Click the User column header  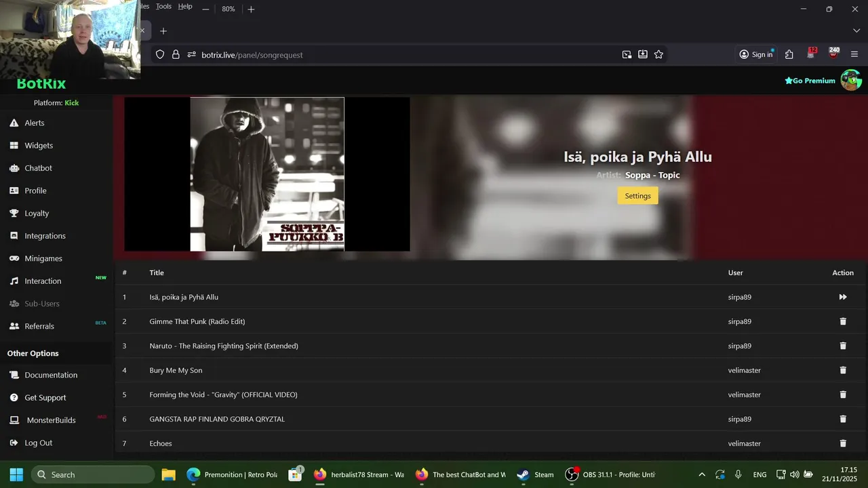click(736, 272)
